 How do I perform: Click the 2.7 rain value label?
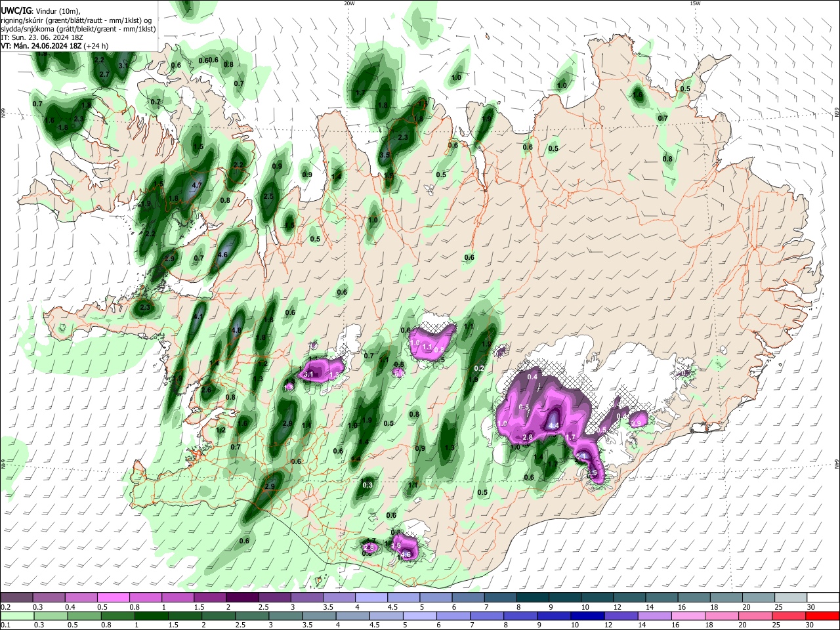click(104, 74)
